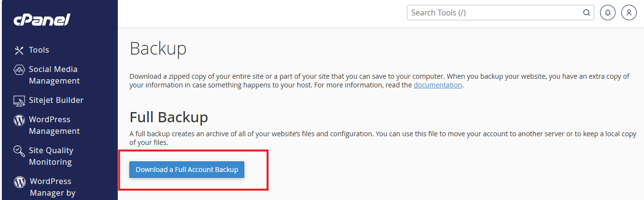Select Sitejet Builder in the sidebar

56,100
